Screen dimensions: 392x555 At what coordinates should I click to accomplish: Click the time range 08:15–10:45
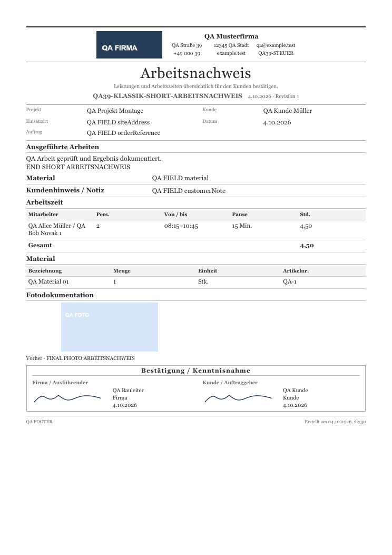[181, 226]
